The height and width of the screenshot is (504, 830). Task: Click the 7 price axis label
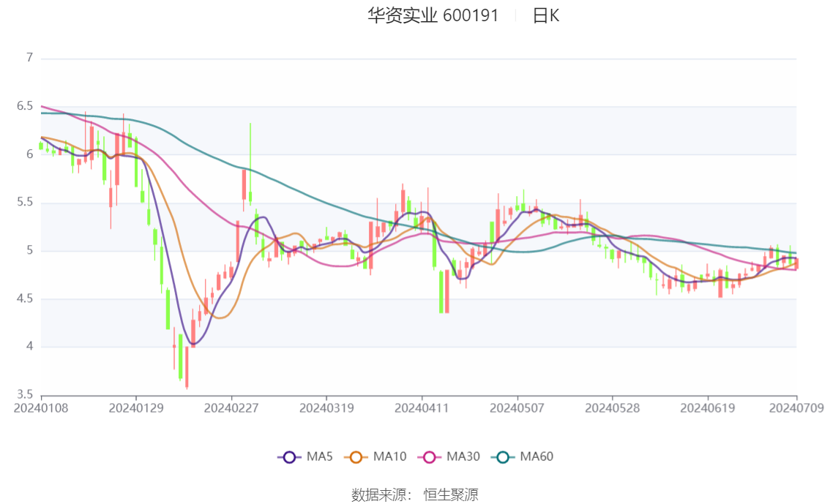click(x=29, y=58)
